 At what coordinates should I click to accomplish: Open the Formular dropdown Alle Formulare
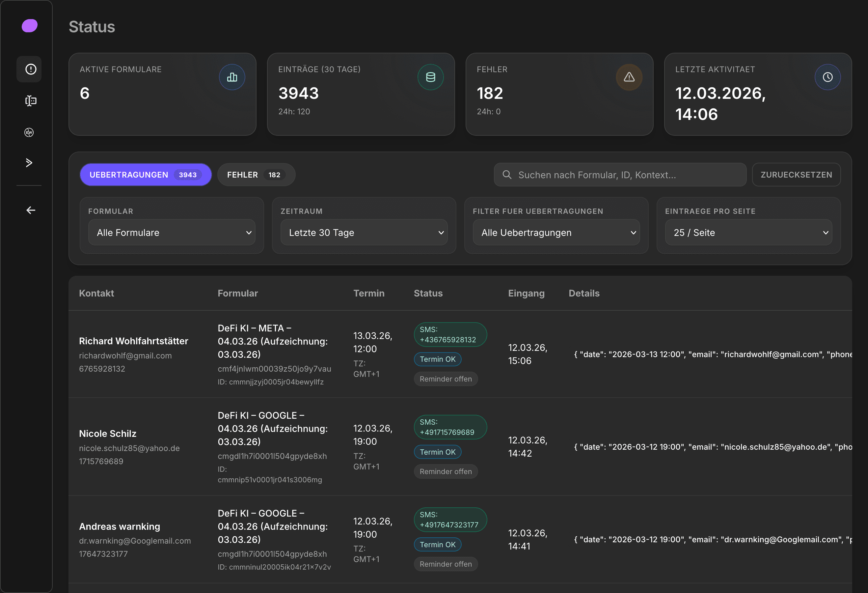coord(172,232)
